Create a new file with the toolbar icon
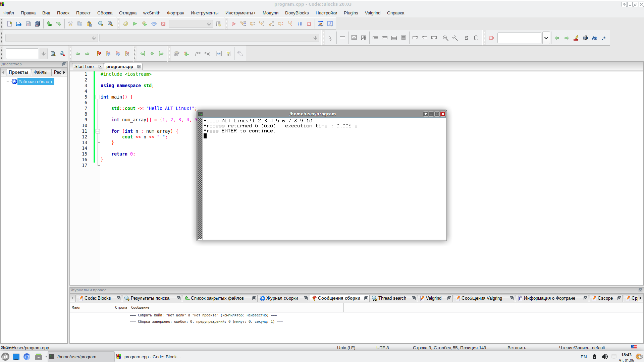 coord(9,24)
